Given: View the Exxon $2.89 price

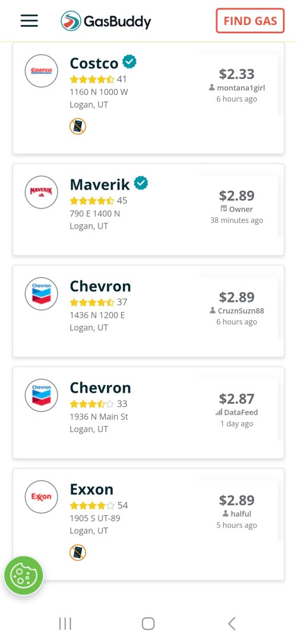Looking at the screenshot, I should (x=236, y=500).
